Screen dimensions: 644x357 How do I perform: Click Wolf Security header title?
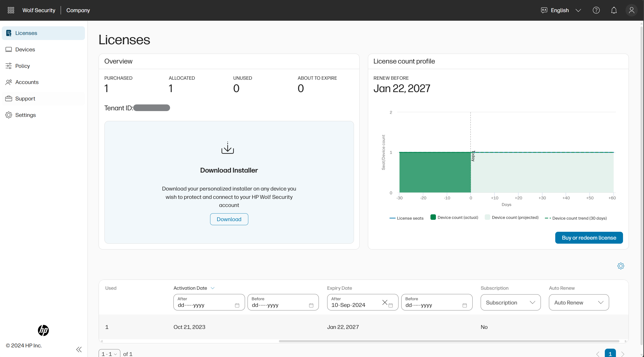coord(39,10)
